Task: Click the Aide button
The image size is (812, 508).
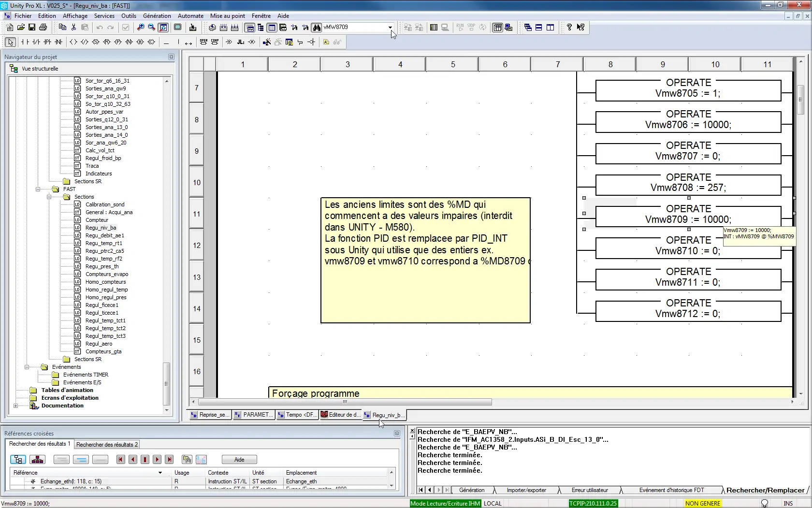Action: coord(239,460)
